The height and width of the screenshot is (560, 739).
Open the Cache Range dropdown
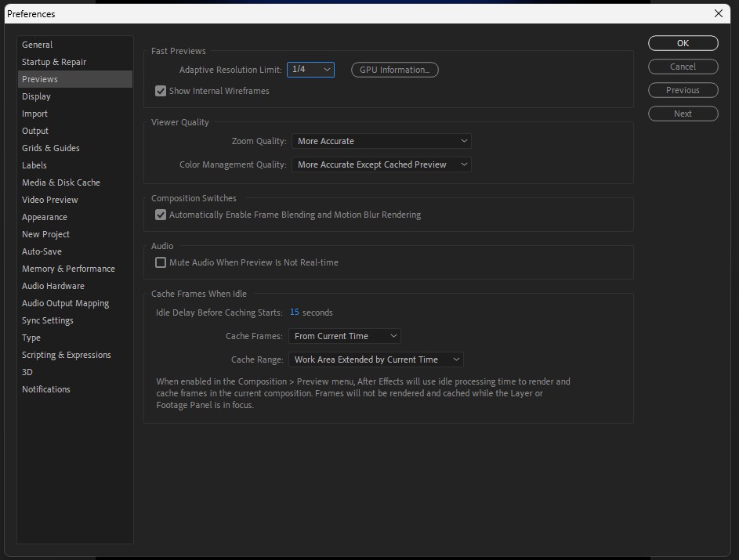point(375,359)
